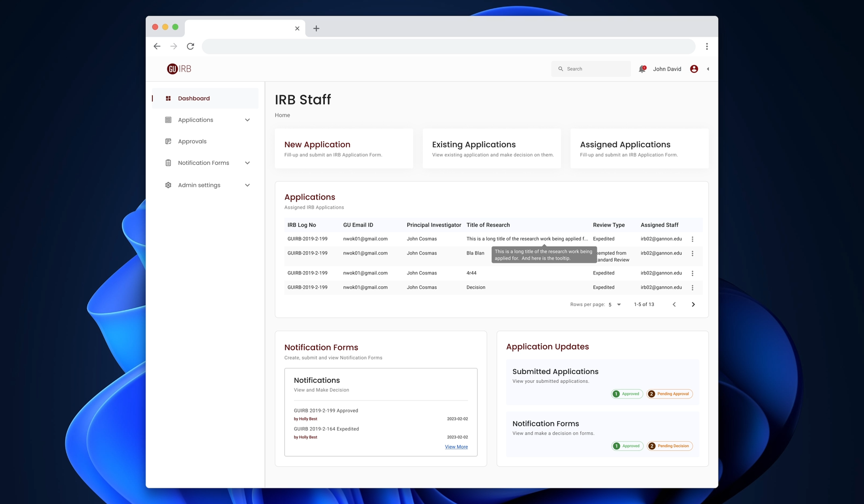Click the IRB Log No column header
The width and height of the screenshot is (864, 504).
(x=302, y=225)
